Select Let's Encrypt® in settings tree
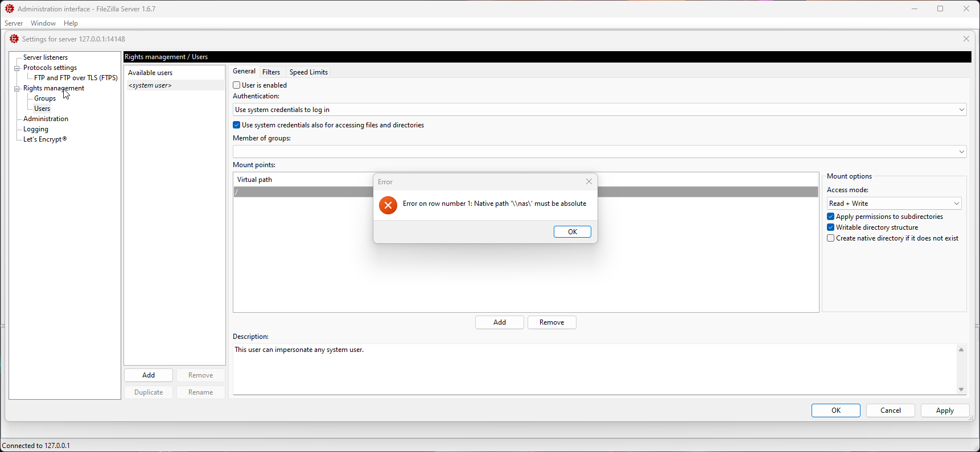980x452 pixels. pos(45,139)
